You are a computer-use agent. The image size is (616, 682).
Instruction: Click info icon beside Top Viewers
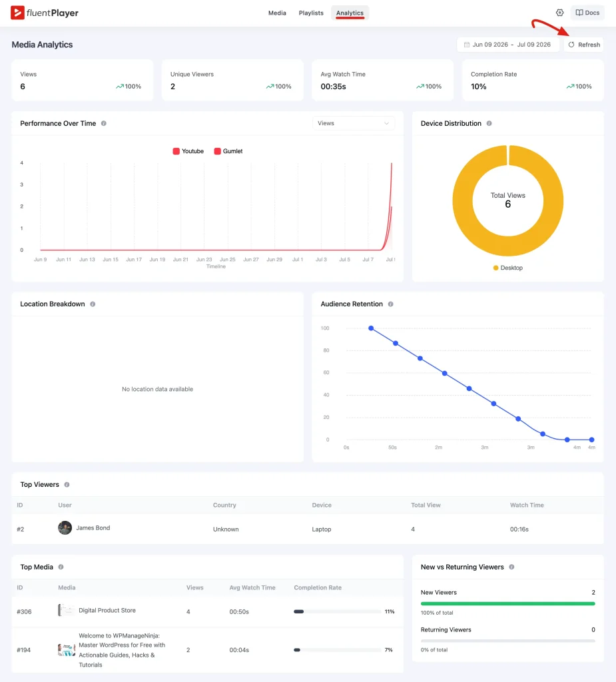[67, 485]
